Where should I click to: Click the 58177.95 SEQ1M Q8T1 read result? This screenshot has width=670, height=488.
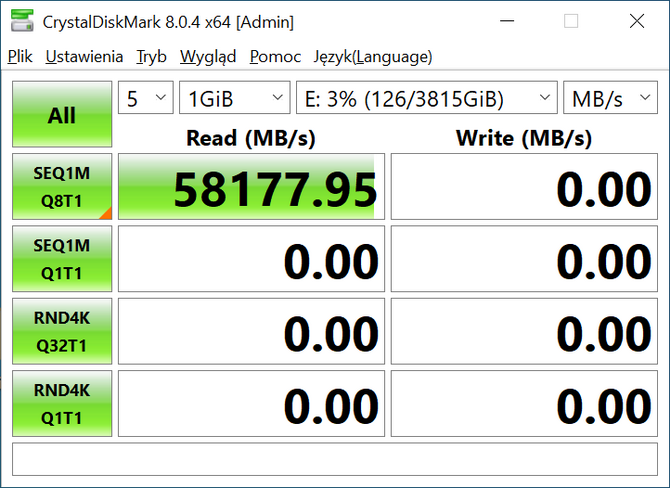(x=251, y=186)
